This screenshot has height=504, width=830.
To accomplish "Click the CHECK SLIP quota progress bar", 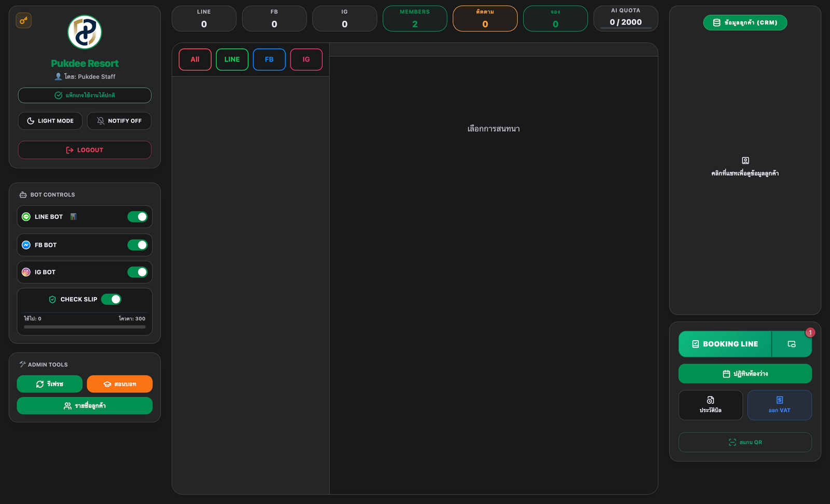I will 84,327.
